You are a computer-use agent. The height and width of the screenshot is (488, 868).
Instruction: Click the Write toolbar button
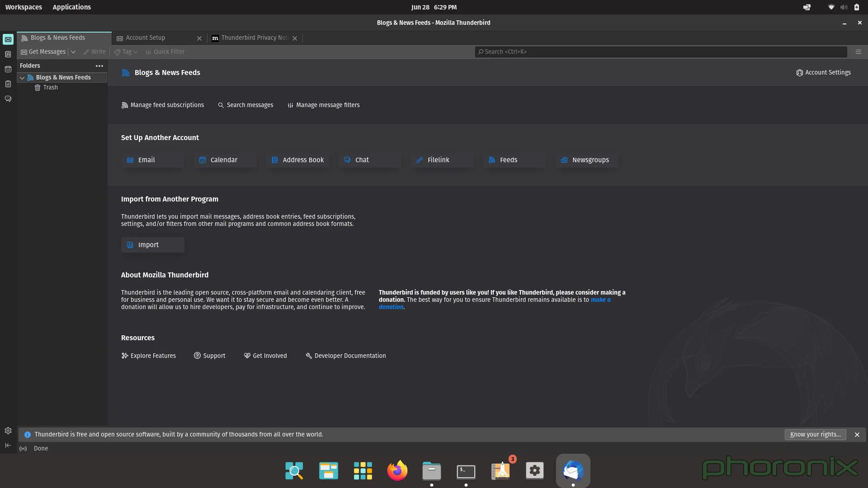[x=94, y=52]
